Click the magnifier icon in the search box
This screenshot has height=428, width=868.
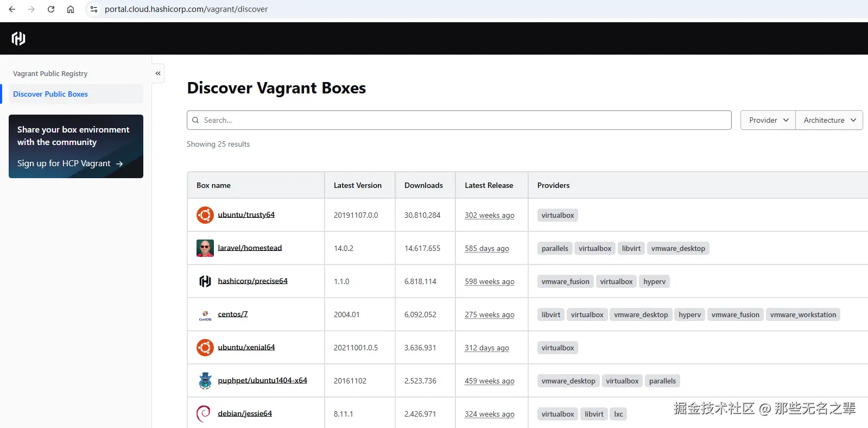[x=195, y=120]
